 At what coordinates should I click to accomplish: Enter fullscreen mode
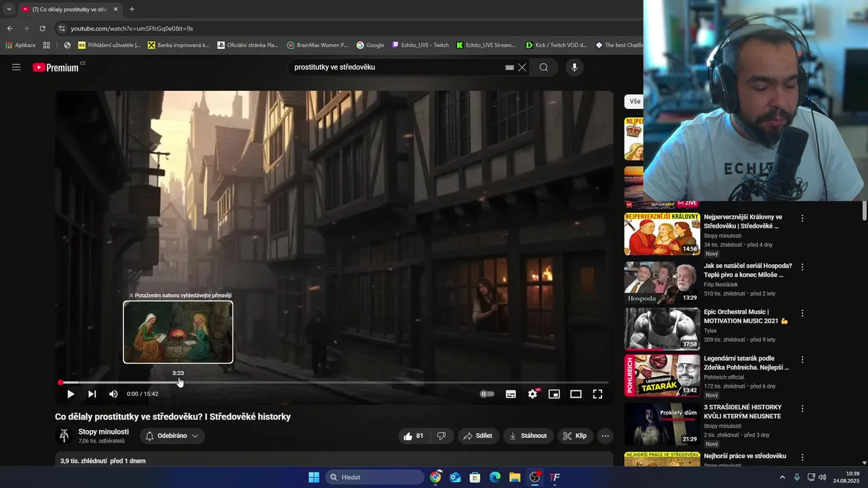tap(597, 394)
